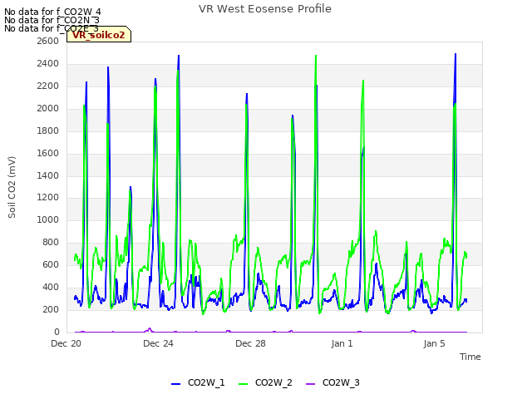Click the 2600 y-axis tick label
The height and width of the screenshot is (399, 532).
[48, 41]
